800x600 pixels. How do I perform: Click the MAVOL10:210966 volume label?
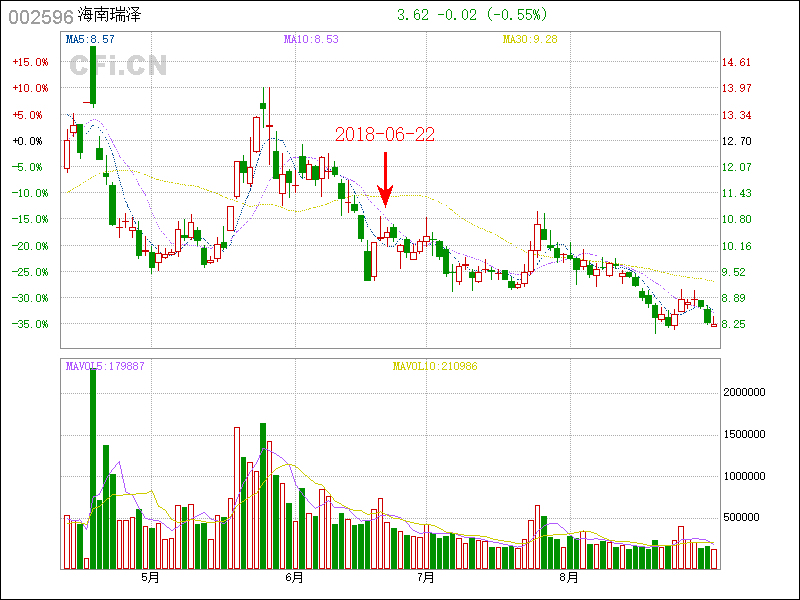[433, 366]
